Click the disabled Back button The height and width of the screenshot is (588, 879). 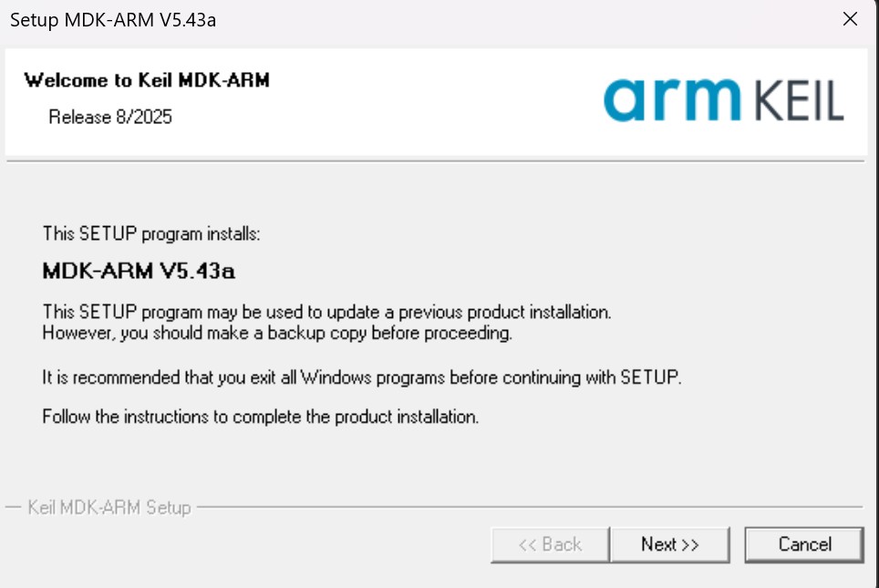[x=549, y=544]
